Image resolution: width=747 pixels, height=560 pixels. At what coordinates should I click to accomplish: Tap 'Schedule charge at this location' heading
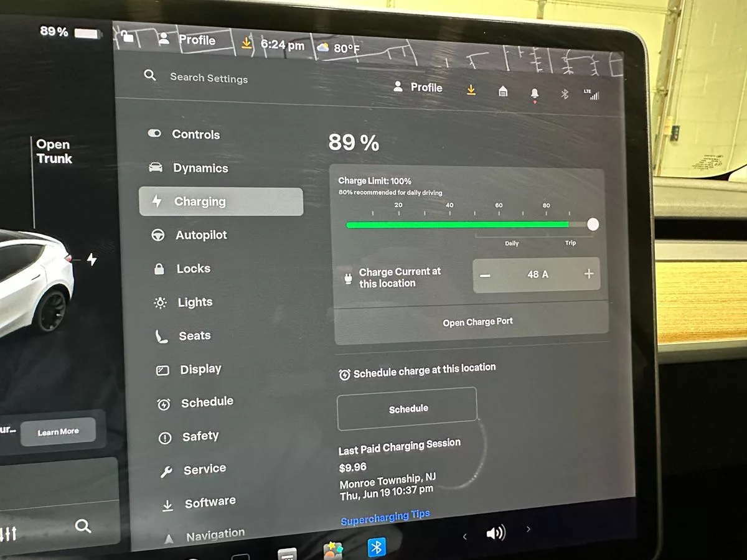[425, 371]
